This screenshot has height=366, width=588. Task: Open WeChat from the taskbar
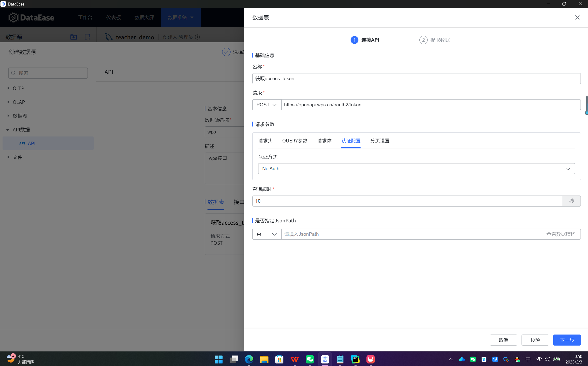point(310,359)
